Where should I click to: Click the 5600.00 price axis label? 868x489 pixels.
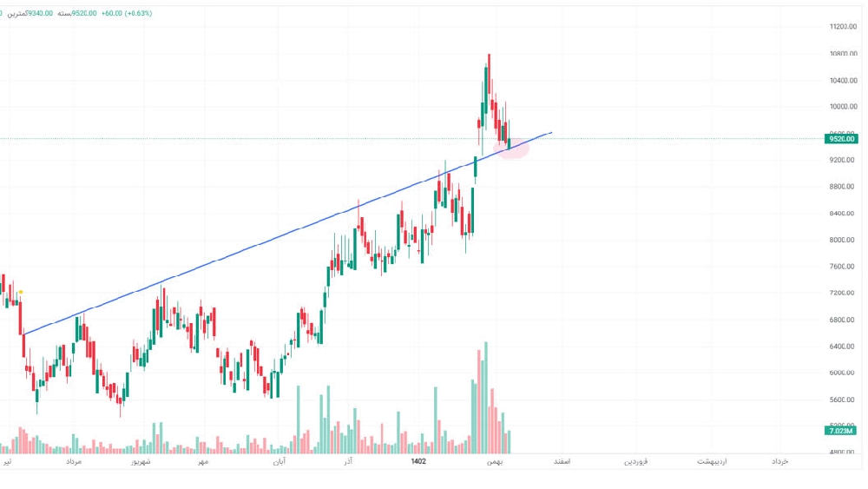[843, 400]
